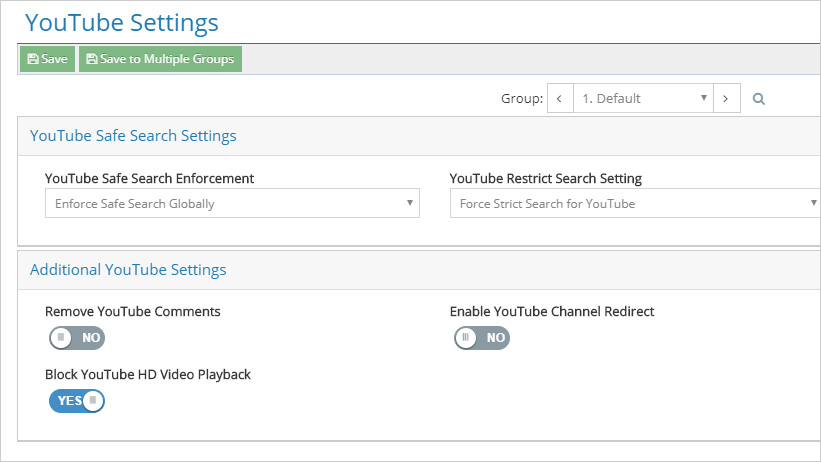Click the YouTube Settings page title
The height and width of the screenshot is (462, 821).
tap(121, 23)
